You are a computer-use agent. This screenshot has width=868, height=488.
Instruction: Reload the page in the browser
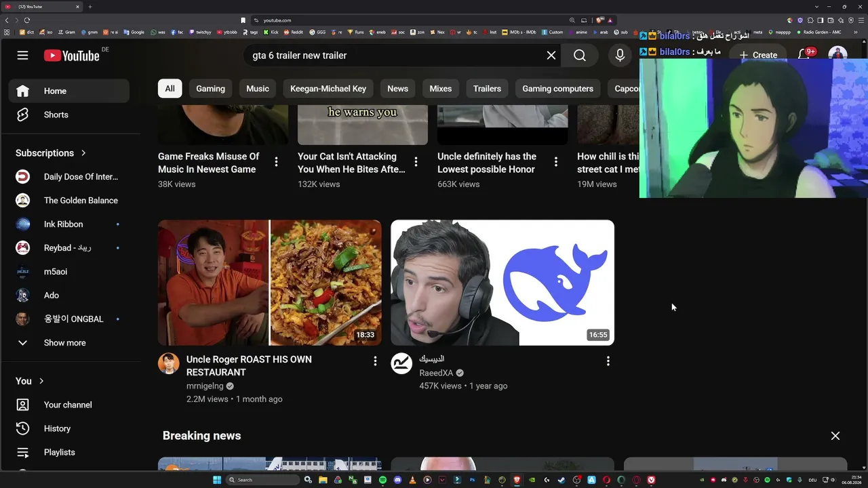(x=27, y=20)
